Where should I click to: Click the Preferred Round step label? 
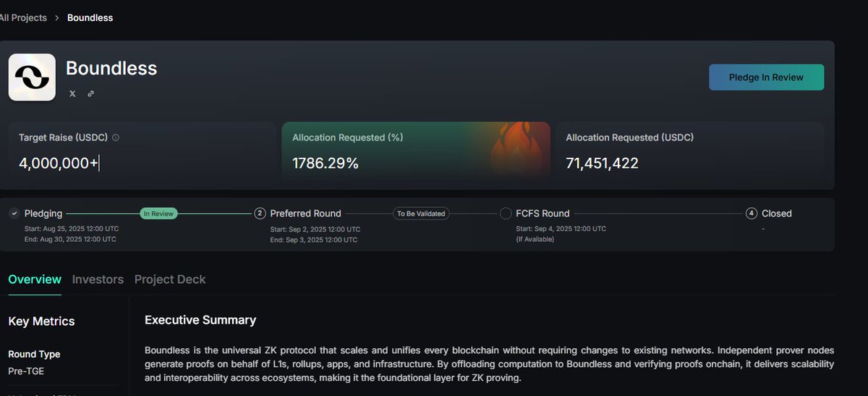click(305, 214)
